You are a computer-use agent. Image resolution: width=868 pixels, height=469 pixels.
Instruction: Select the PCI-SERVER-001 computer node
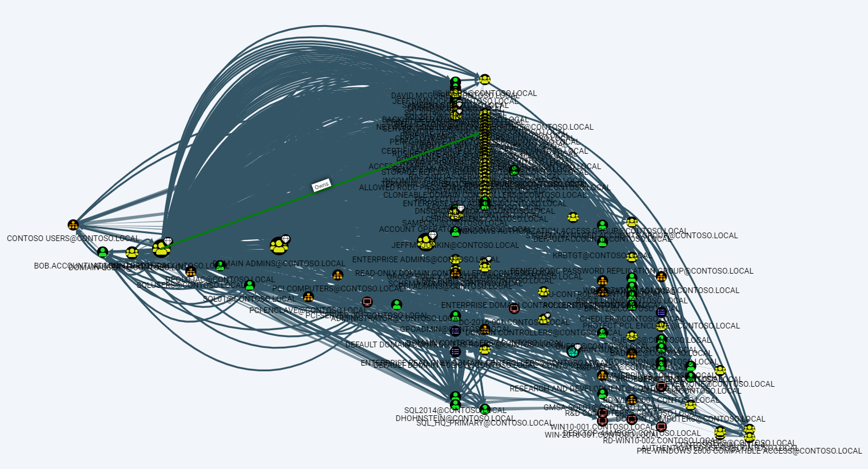[x=367, y=302]
